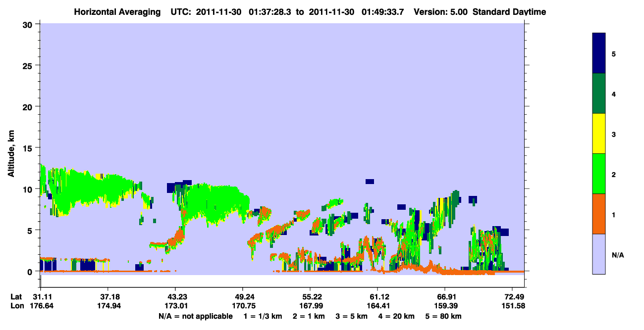
Task: Click the longitude value 151.58
Action: (514, 306)
